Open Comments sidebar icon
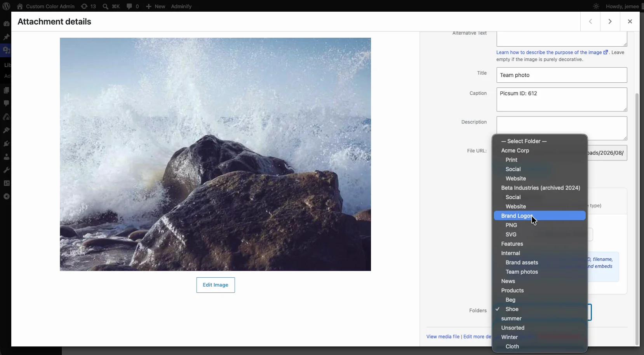This screenshot has width=644, height=355. click(x=6, y=103)
